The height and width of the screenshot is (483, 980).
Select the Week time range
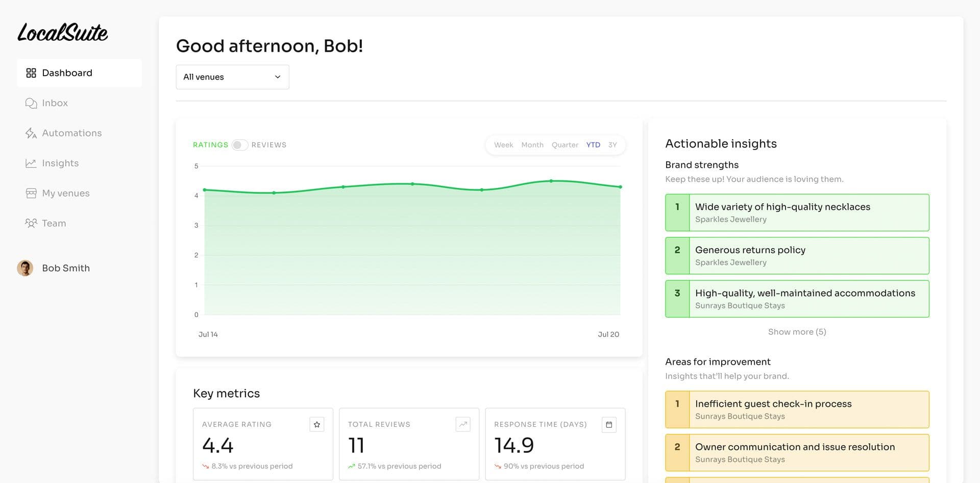[503, 145]
